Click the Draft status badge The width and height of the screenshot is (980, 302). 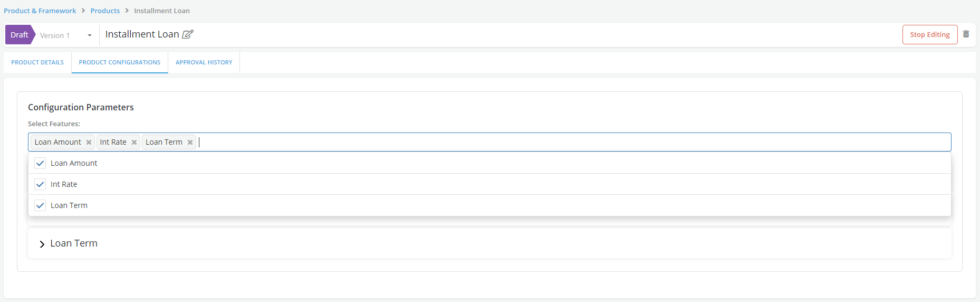point(20,35)
